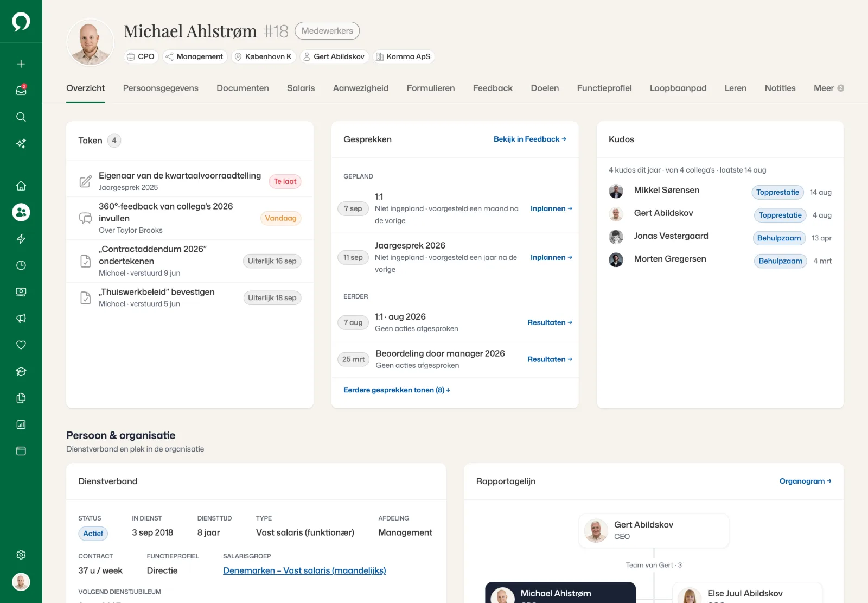Click Mikkel Sørensen in Kudos list
The height and width of the screenshot is (603, 868).
(666, 191)
